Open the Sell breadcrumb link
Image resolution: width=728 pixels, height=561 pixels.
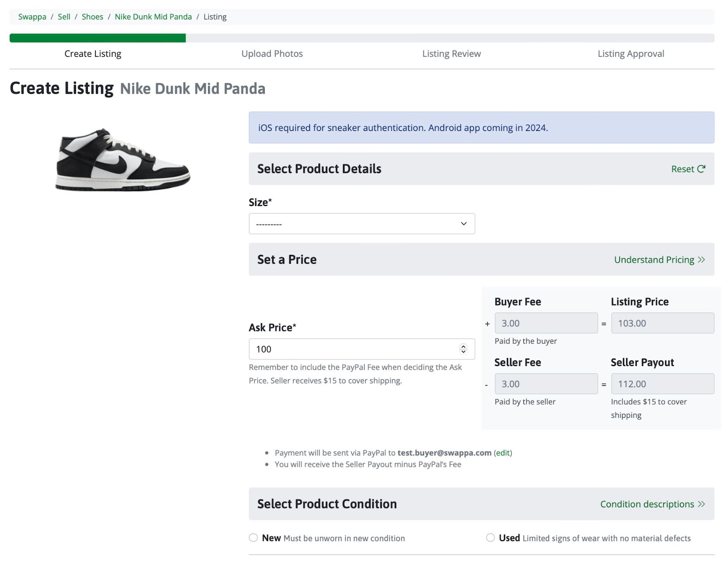tap(64, 17)
